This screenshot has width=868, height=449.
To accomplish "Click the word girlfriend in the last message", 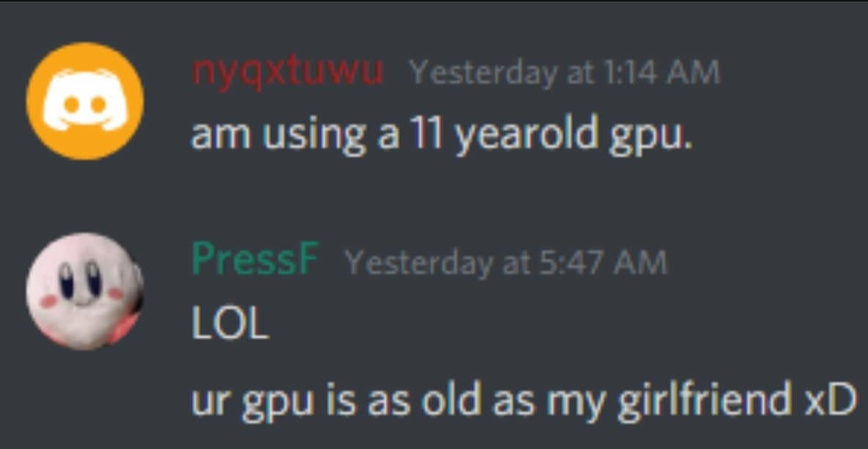I will coord(704,400).
